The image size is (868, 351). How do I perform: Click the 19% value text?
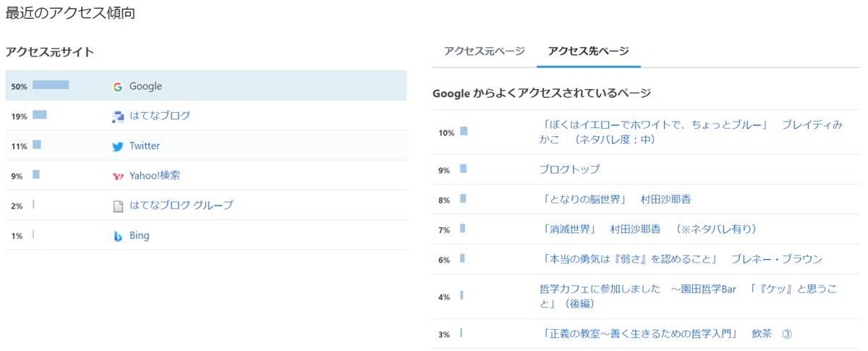pos(19,117)
